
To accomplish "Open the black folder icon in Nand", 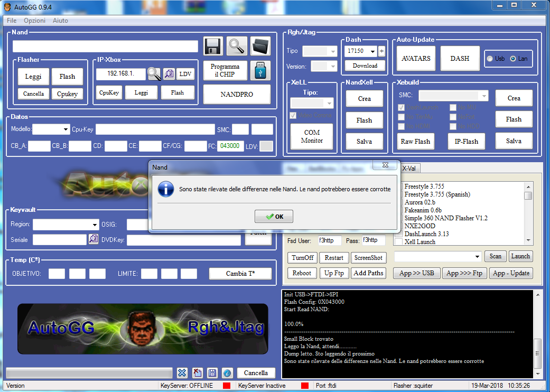I will click(260, 46).
